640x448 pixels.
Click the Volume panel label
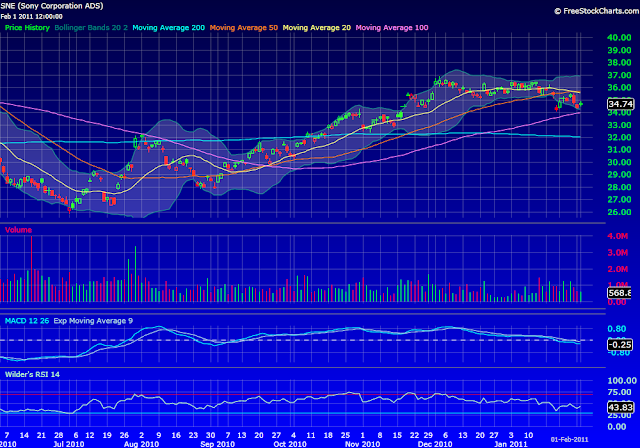click(18, 230)
